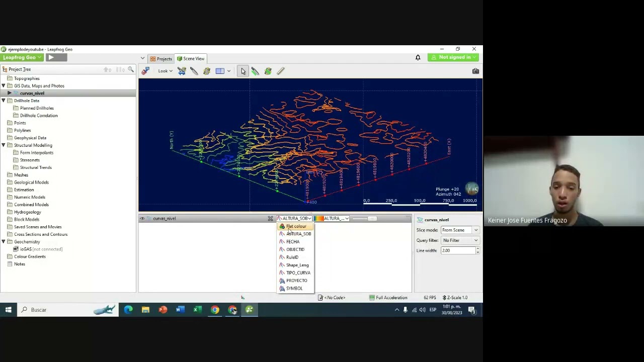Open the colour gradient ALTURA dropdown

tap(332, 218)
